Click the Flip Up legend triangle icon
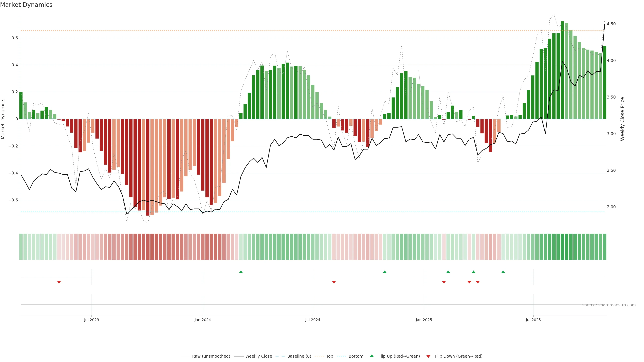The image size is (644, 362). pos(372,356)
